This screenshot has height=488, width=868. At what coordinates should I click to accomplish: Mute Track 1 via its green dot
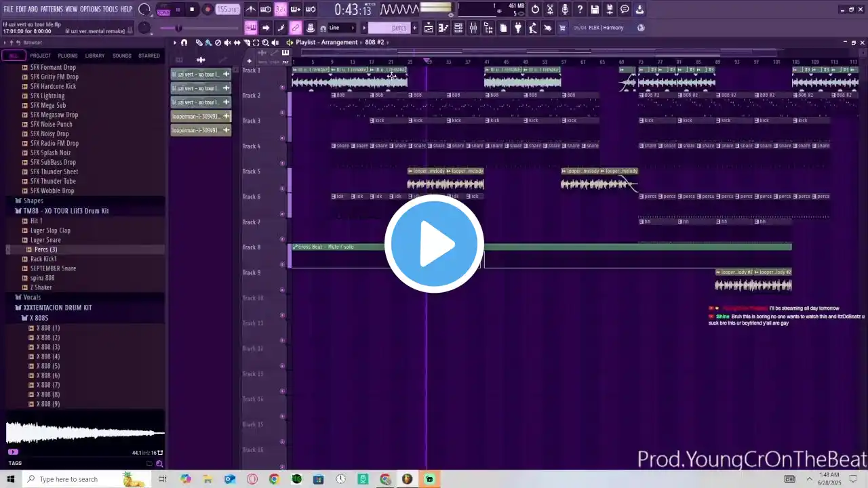[283, 87]
